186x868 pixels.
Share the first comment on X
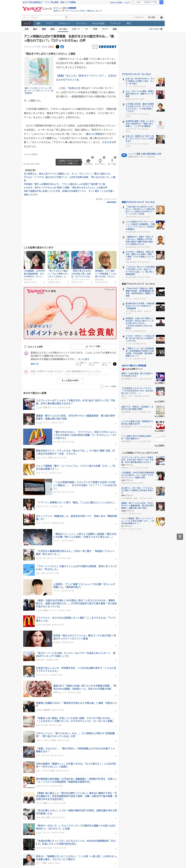[115, 364]
